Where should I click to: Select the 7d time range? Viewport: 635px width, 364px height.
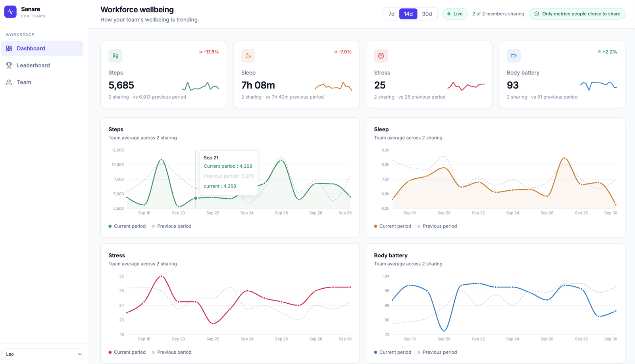coord(391,14)
